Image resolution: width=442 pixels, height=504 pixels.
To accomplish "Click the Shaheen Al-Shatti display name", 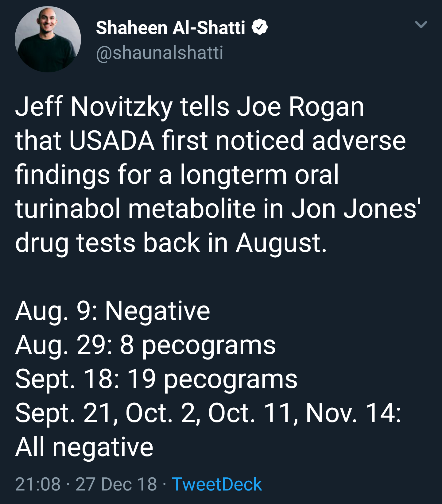I will (170, 28).
